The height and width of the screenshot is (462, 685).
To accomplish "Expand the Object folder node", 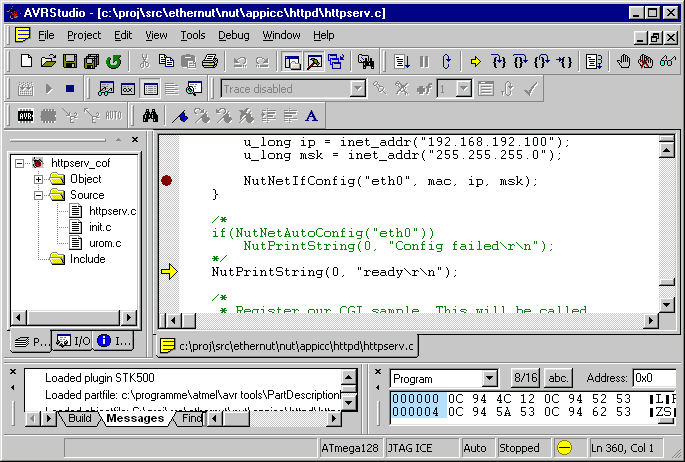I will [x=38, y=179].
